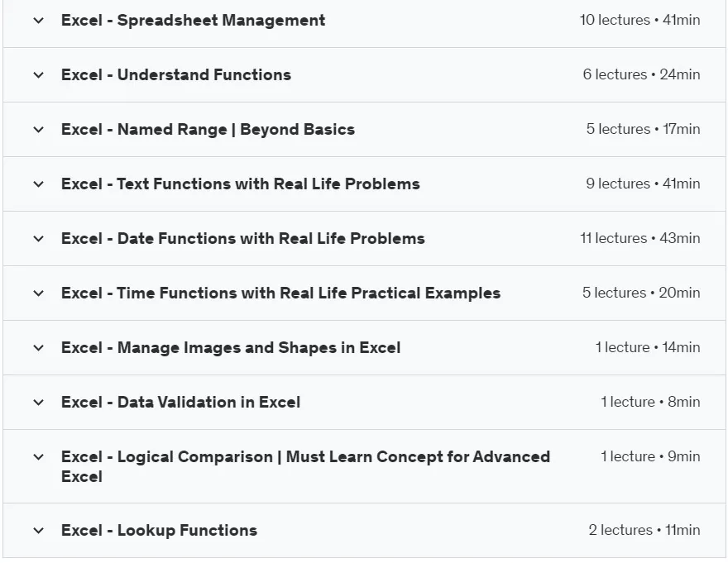The width and height of the screenshot is (728, 563).
Task: Select Excel - Named Range title text
Action: [x=208, y=130]
